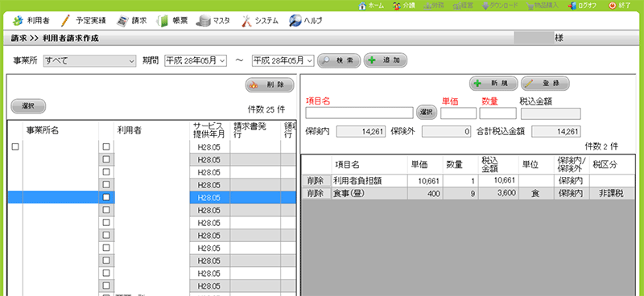The image size is (644, 296).
Task: Click the 追加 add button
Action: [x=386, y=61]
